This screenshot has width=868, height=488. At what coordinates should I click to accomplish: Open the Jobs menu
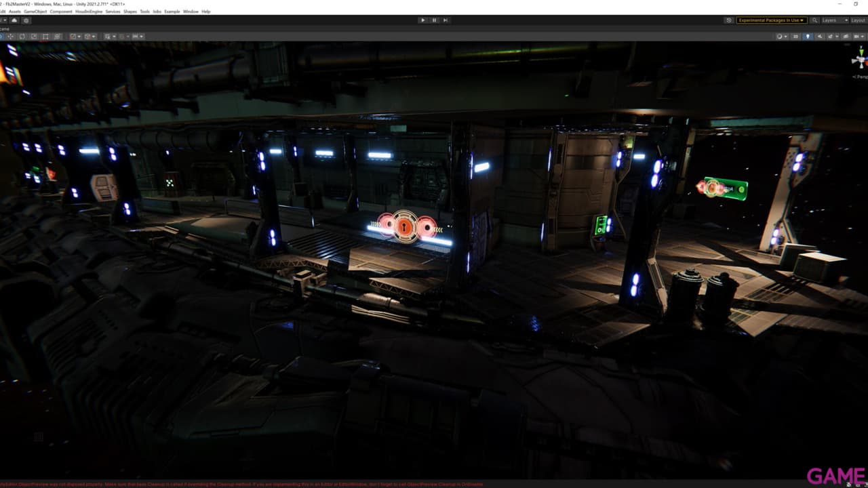157,12
